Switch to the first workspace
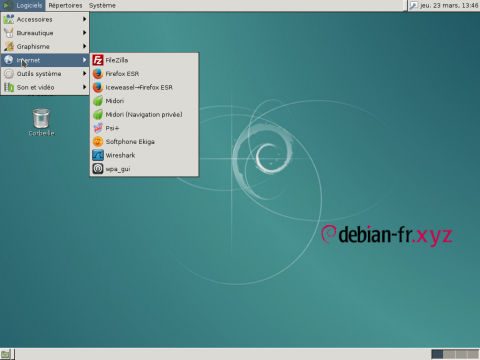This screenshot has width=480, height=360. click(x=437, y=354)
